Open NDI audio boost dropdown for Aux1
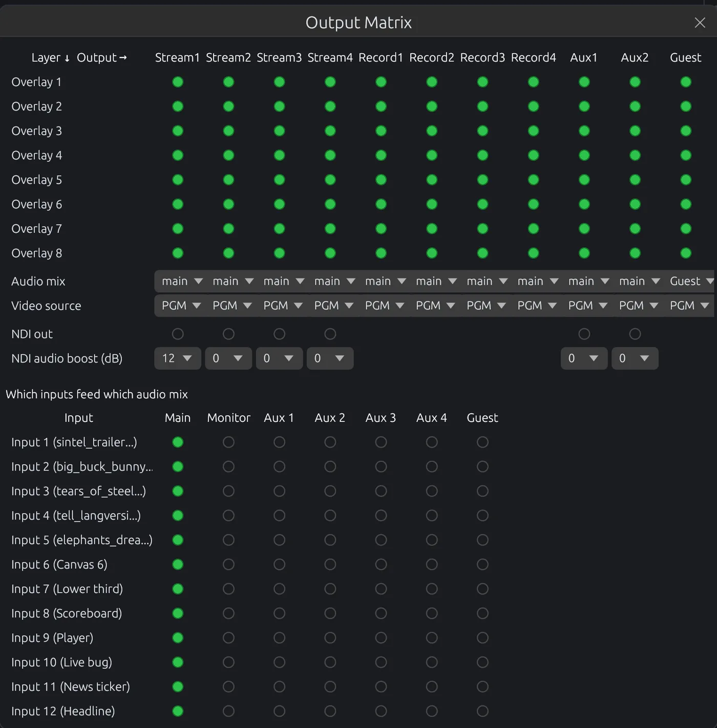Viewport: 717px width, 728px height. pos(584,358)
